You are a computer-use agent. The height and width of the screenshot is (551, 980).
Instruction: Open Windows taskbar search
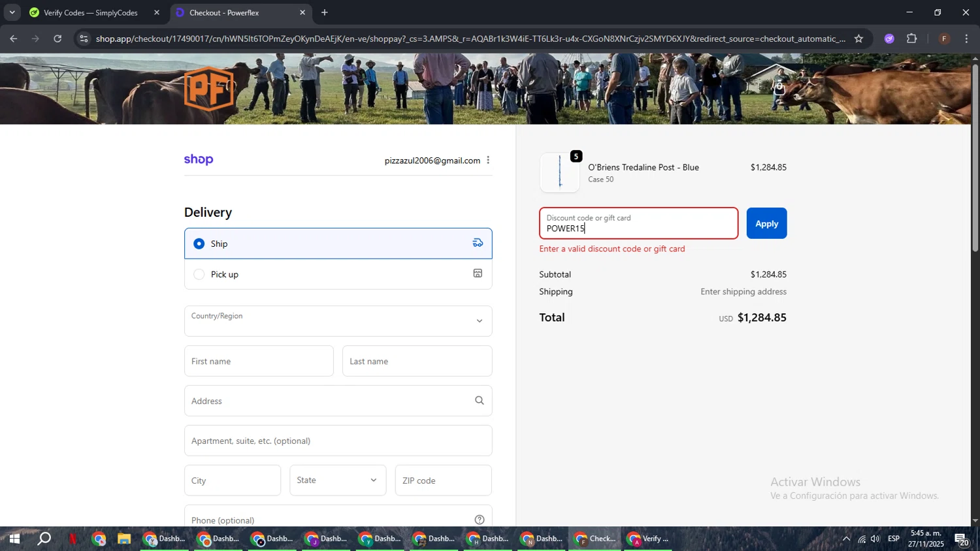(x=44, y=539)
